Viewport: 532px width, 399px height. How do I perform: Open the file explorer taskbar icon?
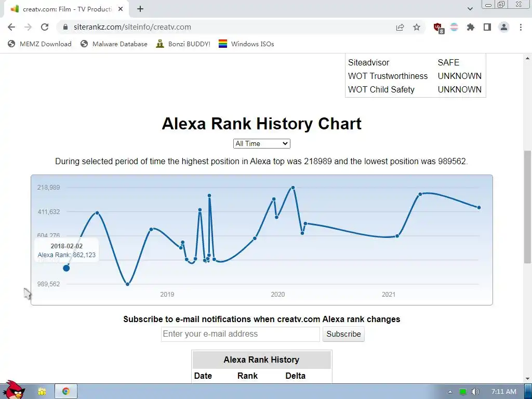[42, 392]
